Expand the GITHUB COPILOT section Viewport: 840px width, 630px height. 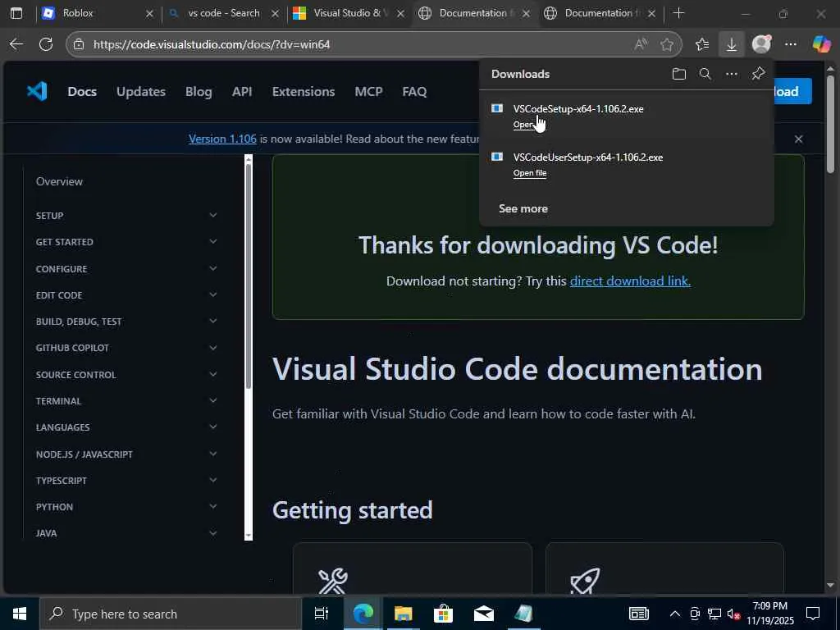(213, 348)
